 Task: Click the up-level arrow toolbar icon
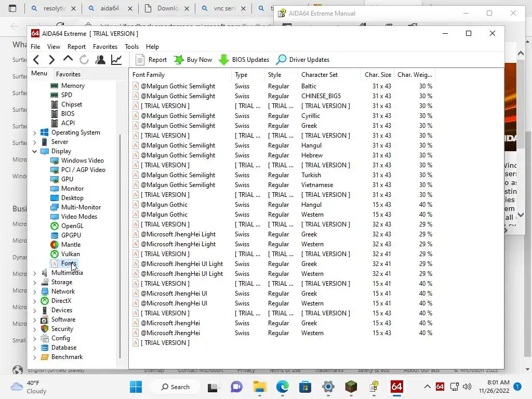pos(68,59)
